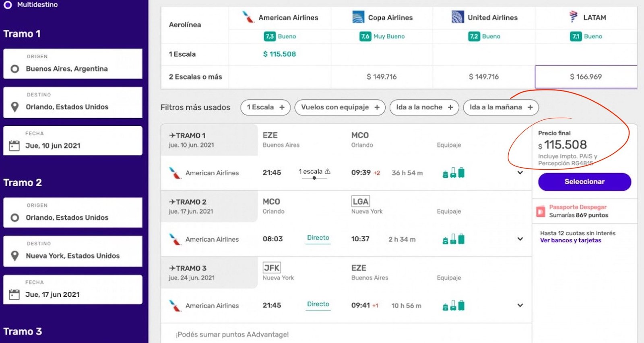The image size is (644, 343).
Task: Expand Tramo 3 flight details chevron
Action: tap(520, 305)
